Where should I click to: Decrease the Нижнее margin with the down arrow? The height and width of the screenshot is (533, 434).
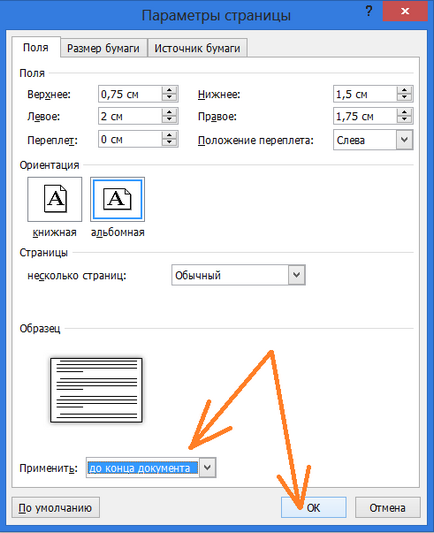tap(404, 98)
